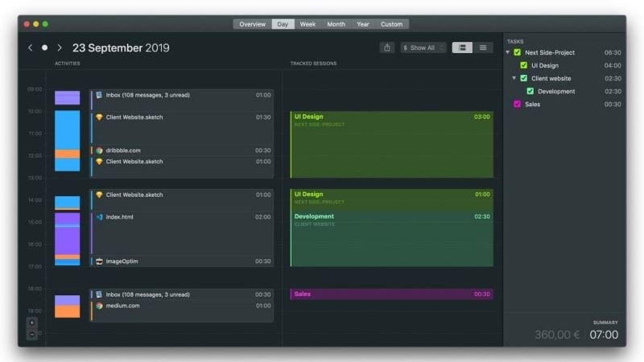Screen dimensions: 644x362
Task: Zoom out timeline with minus button
Action: 32,334
